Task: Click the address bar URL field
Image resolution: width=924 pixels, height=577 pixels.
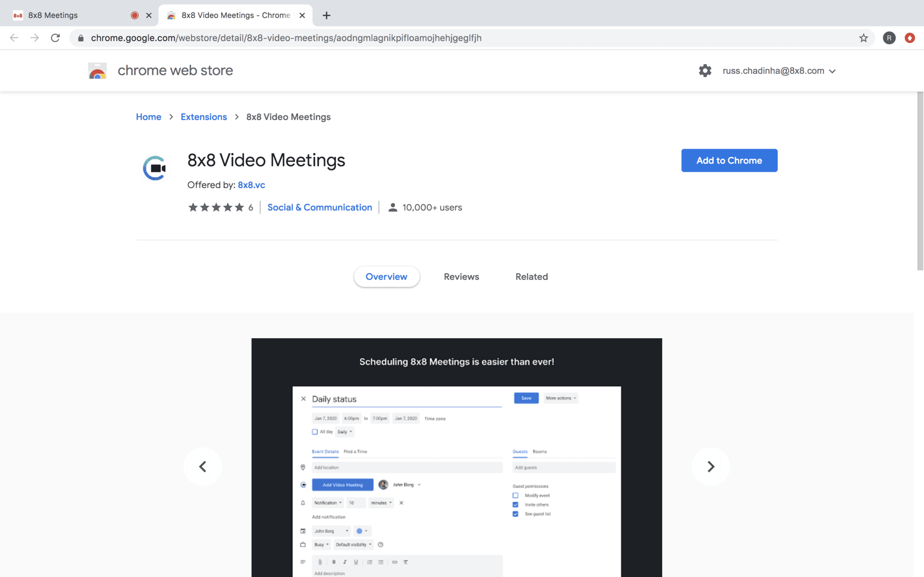Action: 471,38
